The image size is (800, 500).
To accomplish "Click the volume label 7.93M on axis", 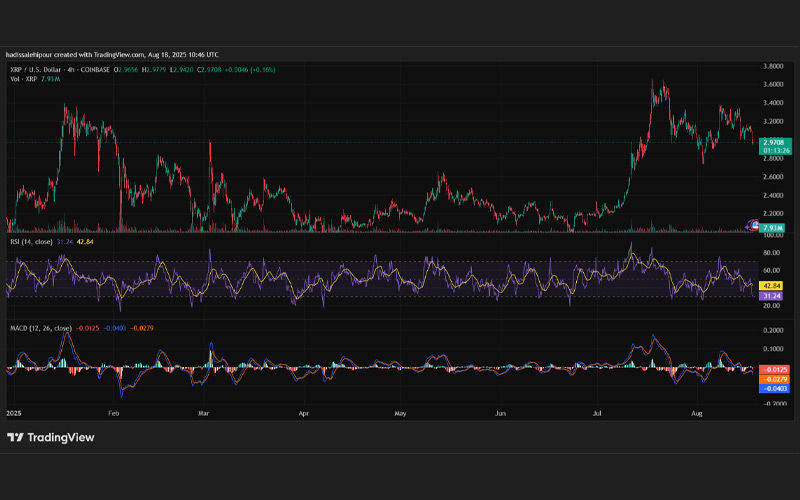I will click(773, 228).
